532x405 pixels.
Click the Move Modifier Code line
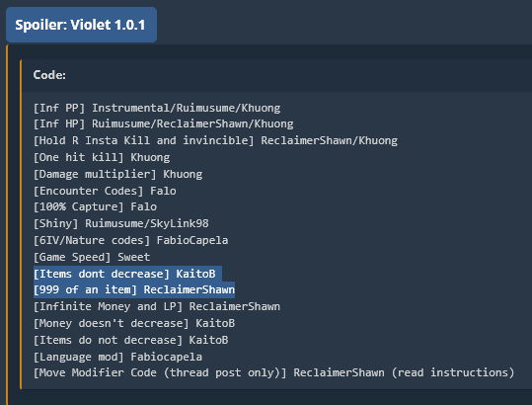point(273,372)
